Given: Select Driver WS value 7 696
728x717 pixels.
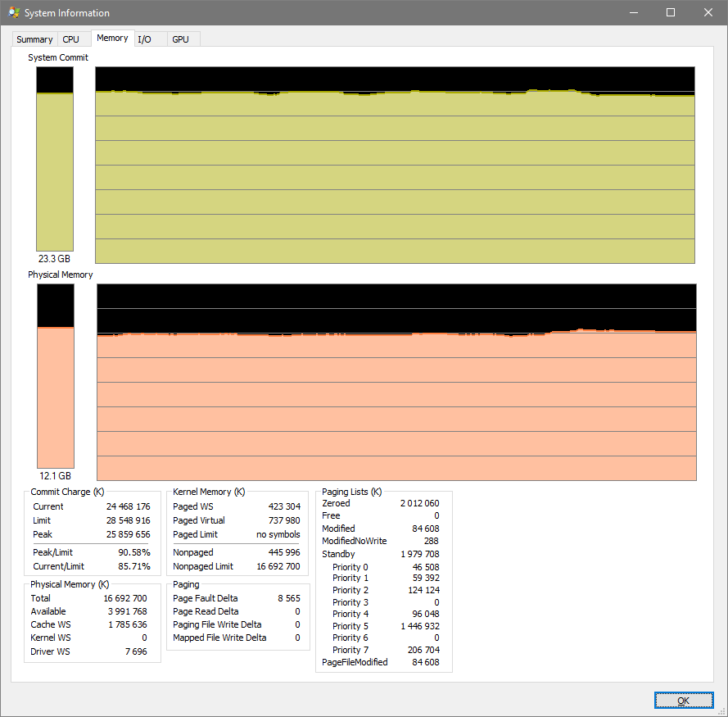Looking at the screenshot, I should click(136, 651).
